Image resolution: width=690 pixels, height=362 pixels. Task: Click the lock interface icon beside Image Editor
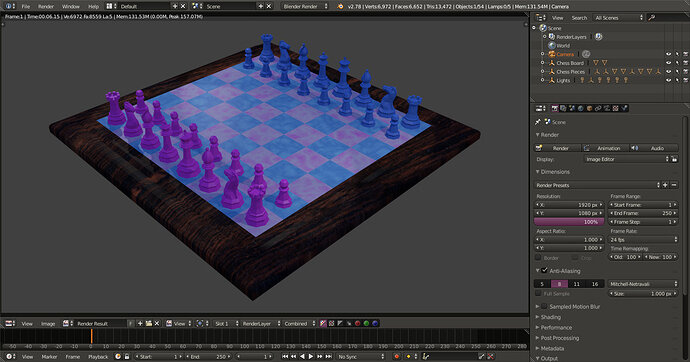point(674,159)
